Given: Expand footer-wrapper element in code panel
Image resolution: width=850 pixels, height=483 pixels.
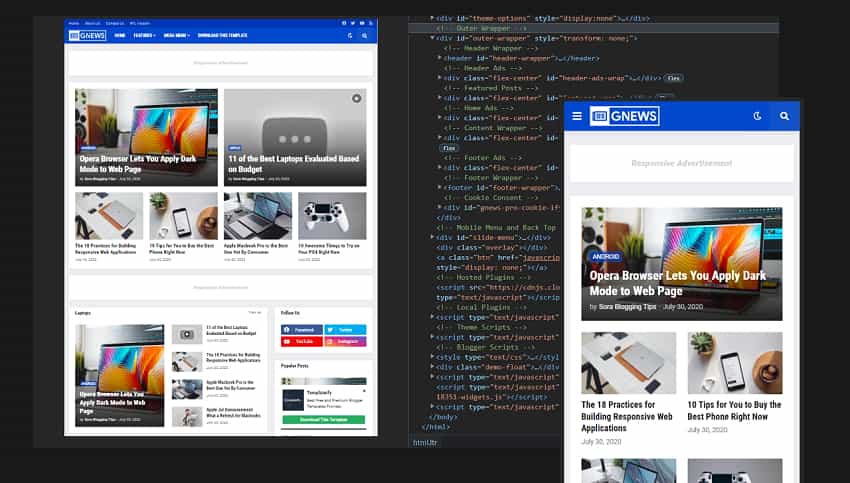Looking at the screenshot, I should (x=440, y=188).
